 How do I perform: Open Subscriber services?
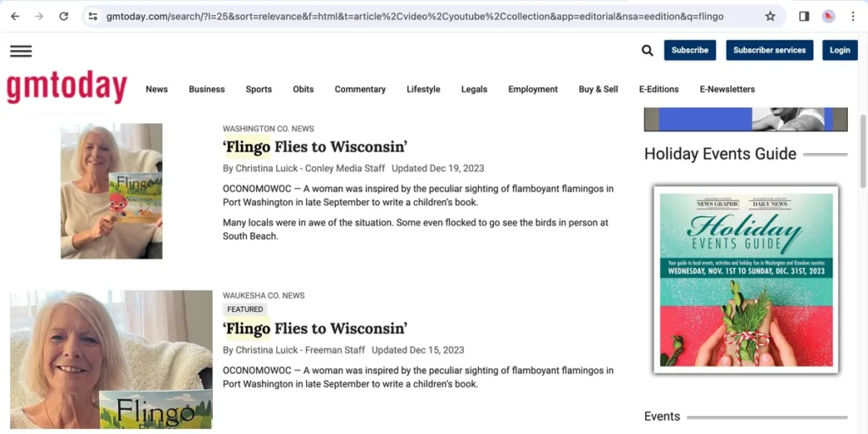769,50
